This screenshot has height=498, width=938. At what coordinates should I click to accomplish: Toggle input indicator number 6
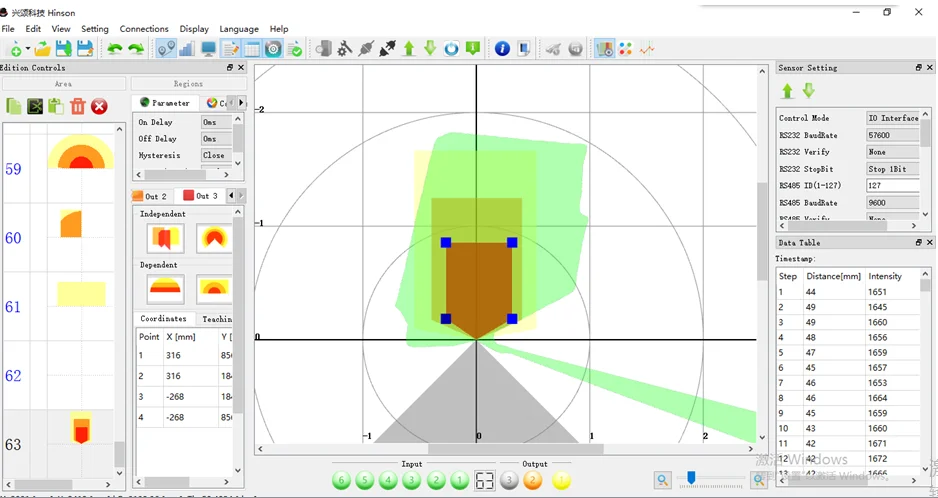341,481
